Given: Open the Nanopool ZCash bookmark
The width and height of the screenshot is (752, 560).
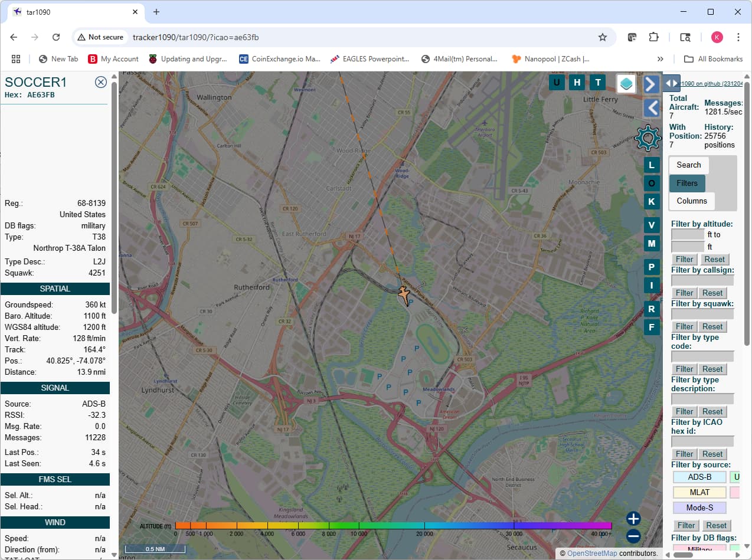Looking at the screenshot, I should click(551, 59).
